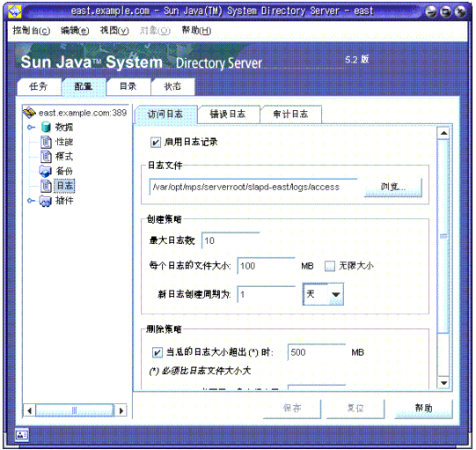The image size is (476, 450).
Task: Switch to the 任务 tab
Action: [39, 86]
